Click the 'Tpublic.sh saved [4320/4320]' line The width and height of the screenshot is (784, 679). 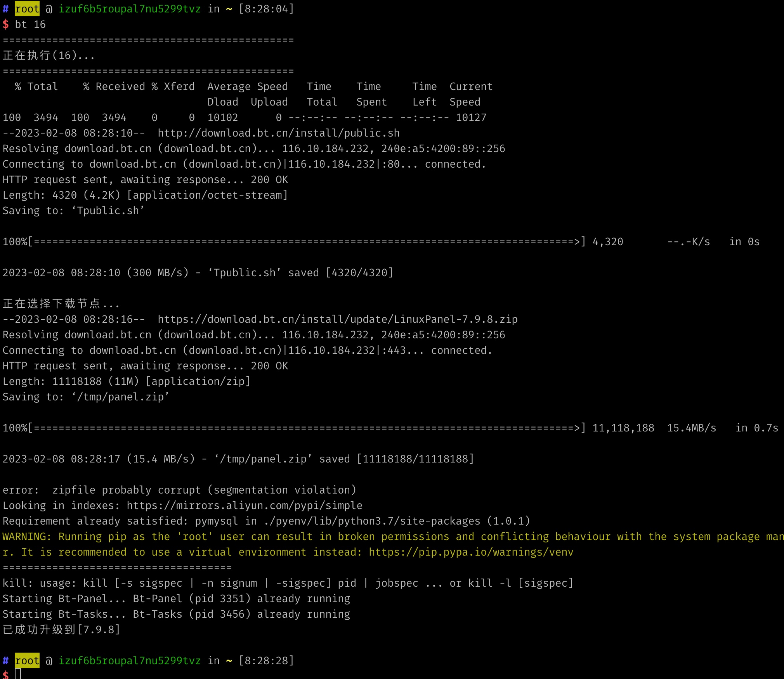[x=198, y=273]
